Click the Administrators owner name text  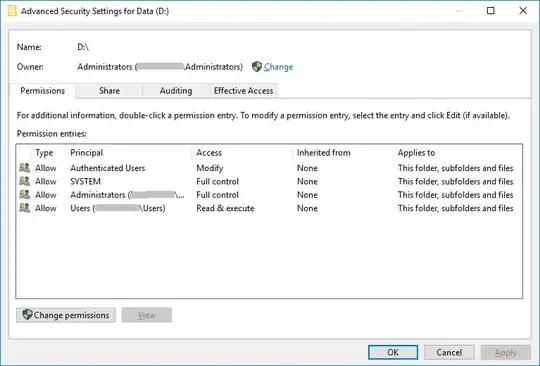[x=160, y=67]
